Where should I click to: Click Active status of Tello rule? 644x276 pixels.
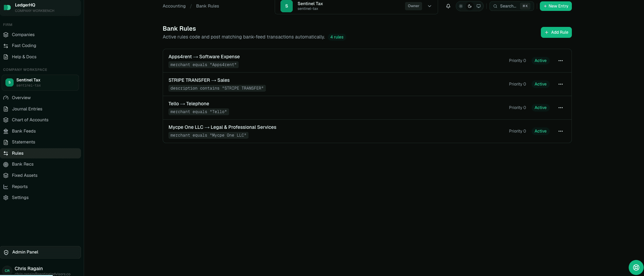(541, 108)
